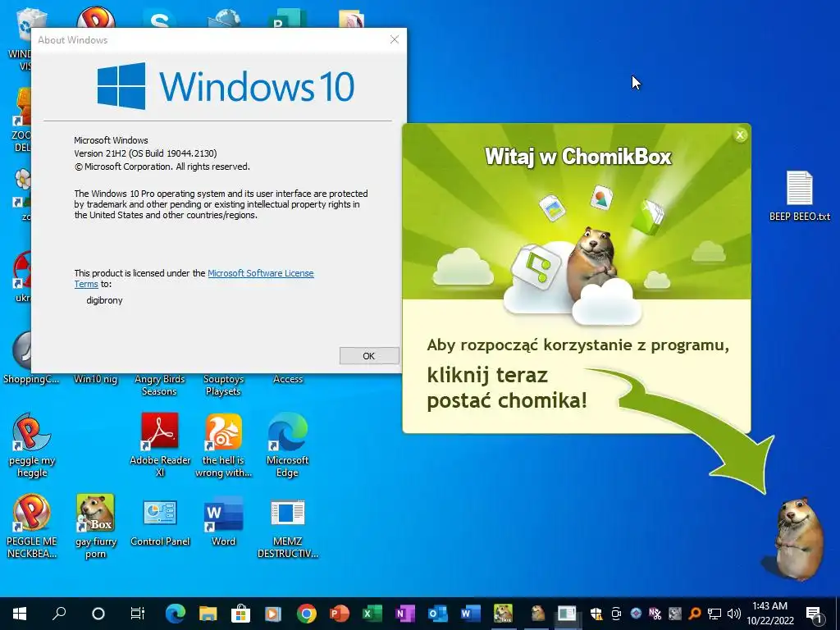Open Excel from the taskbar
Screen dimensions: 840x630
coord(372,614)
